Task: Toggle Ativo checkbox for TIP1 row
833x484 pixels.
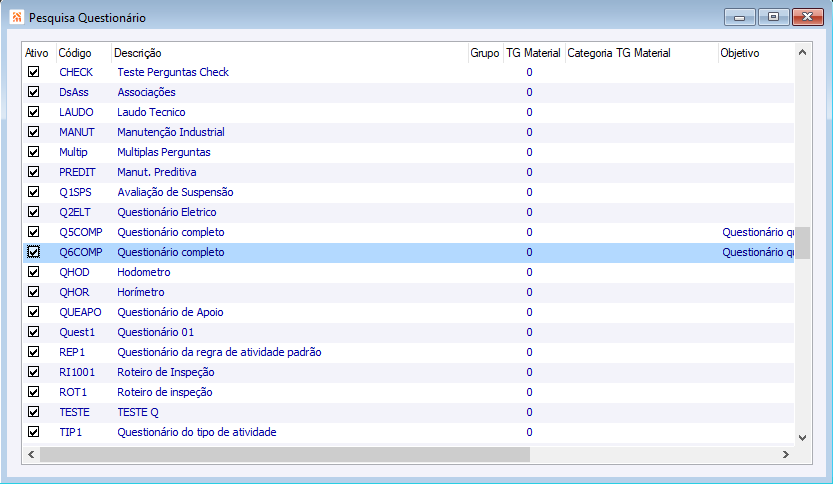Action: (33, 432)
